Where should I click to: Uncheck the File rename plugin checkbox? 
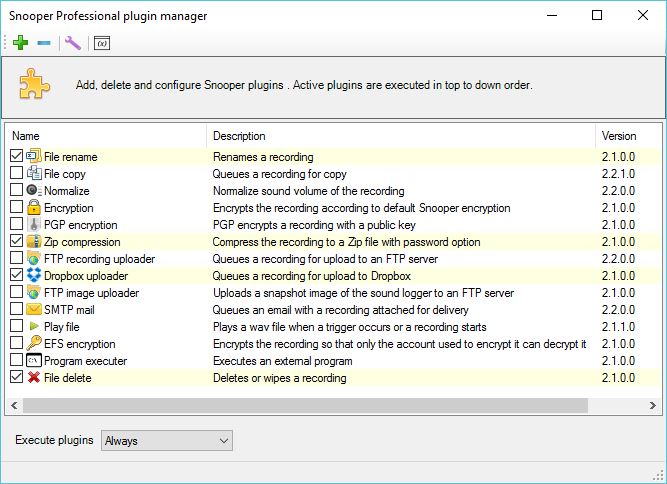16,156
